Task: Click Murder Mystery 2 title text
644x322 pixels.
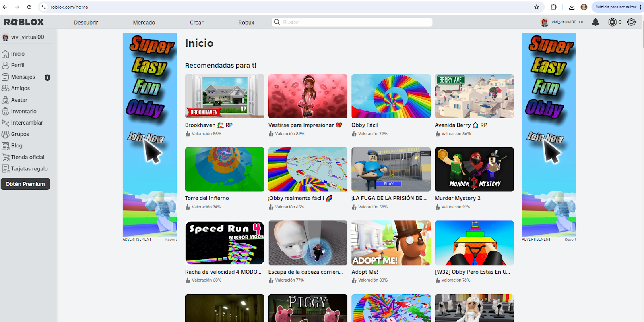Action: (458, 198)
